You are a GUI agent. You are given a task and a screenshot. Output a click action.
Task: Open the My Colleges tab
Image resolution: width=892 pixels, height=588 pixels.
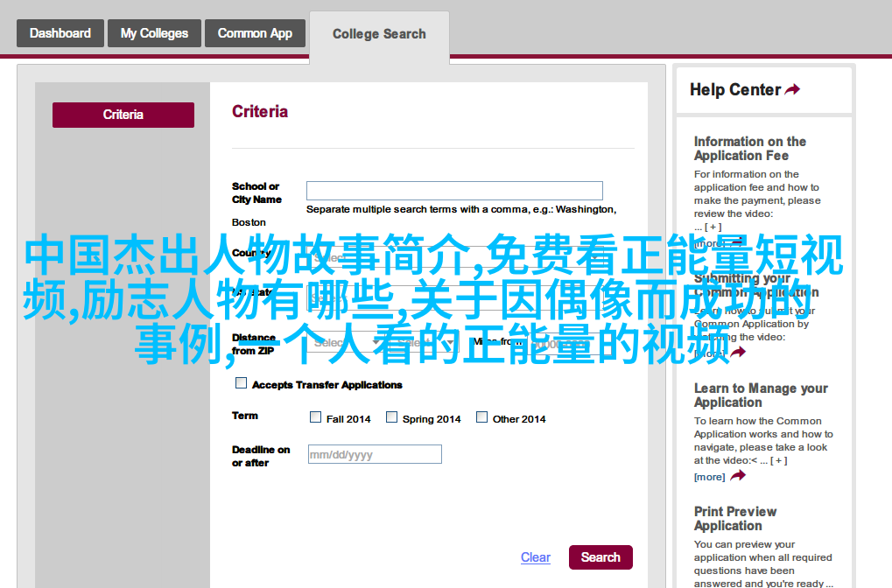[x=154, y=33]
